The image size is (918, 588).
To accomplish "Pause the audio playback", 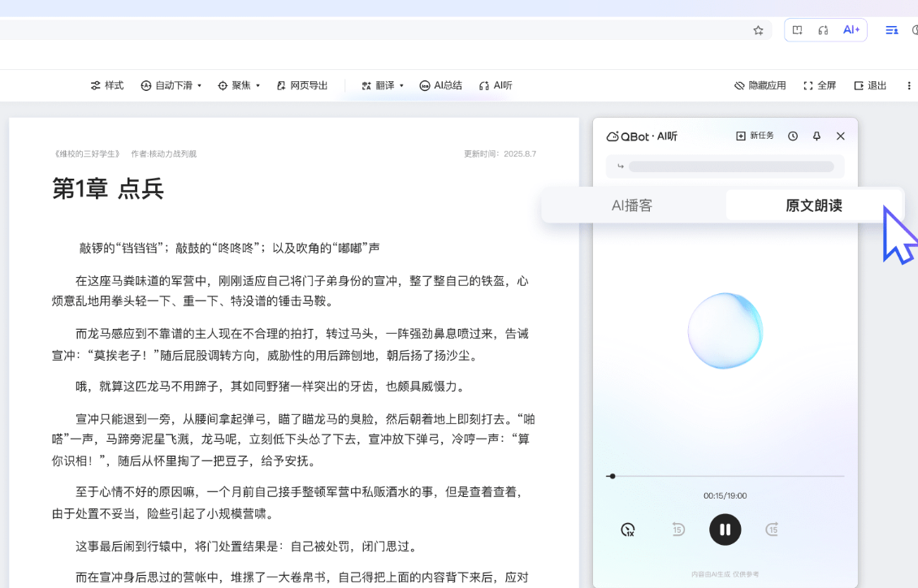I will 725,529.
